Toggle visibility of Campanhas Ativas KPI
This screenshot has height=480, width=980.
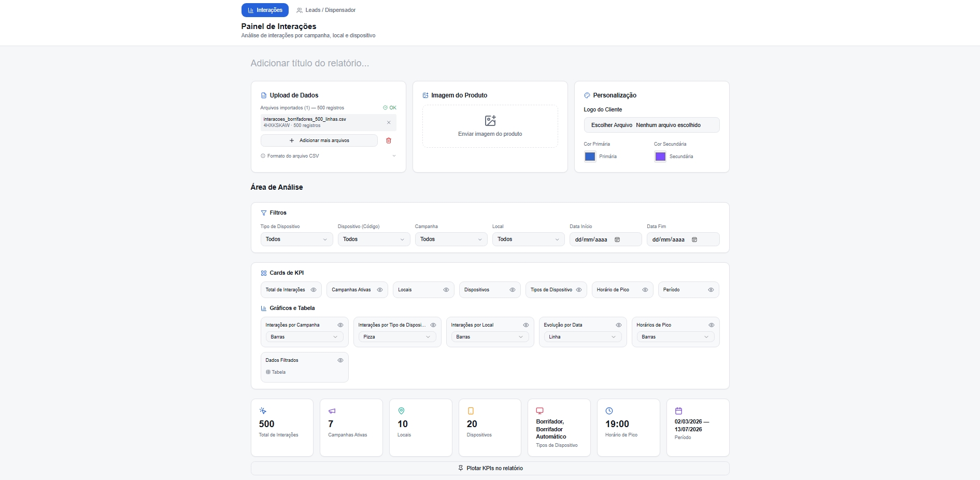[380, 290]
